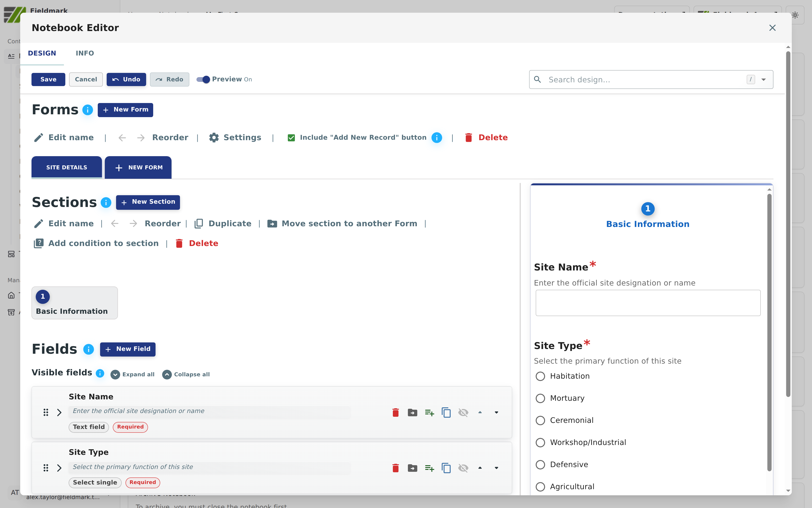812x508 pixels.
Task: Click section Edit name pencil icon
Action: (39, 224)
